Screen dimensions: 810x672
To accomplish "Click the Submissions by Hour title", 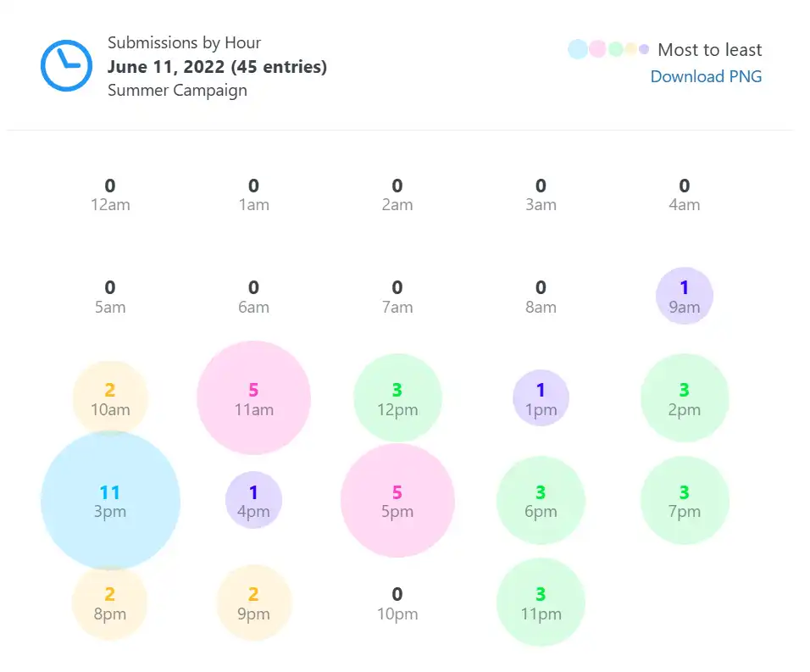I will tap(184, 42).
